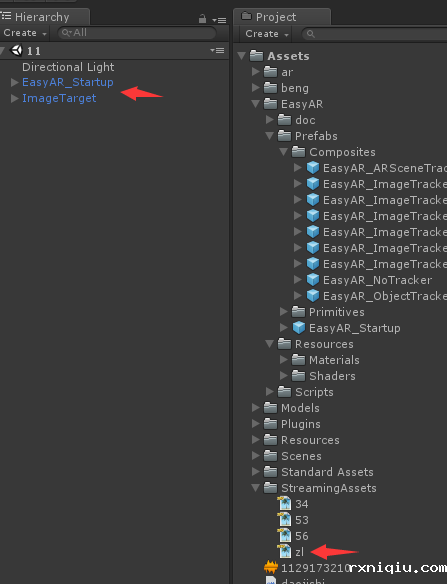
Task: Collapse the StreamingAssets folder
Action: coord(255,488)
